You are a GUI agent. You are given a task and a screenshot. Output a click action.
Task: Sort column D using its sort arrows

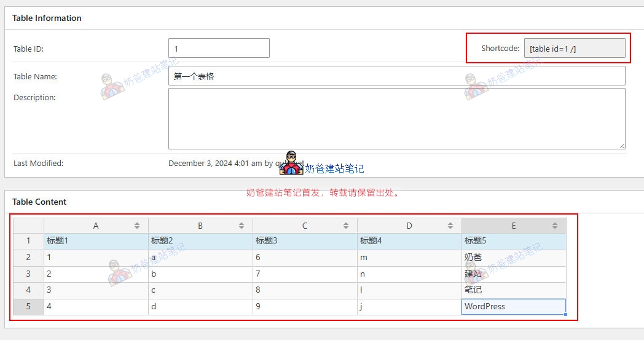[x=450, y=226]
